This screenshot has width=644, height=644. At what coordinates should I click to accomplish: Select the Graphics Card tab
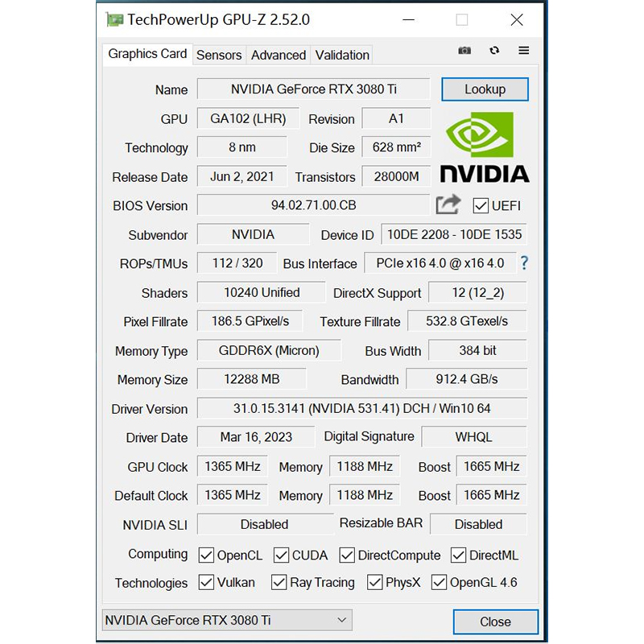[147, 54]
